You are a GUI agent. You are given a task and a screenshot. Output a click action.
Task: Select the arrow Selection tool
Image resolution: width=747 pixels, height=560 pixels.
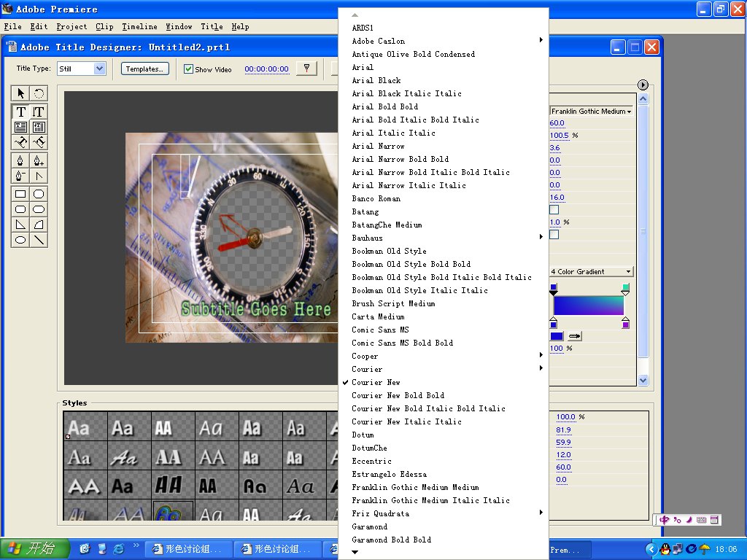coord(20,93)
